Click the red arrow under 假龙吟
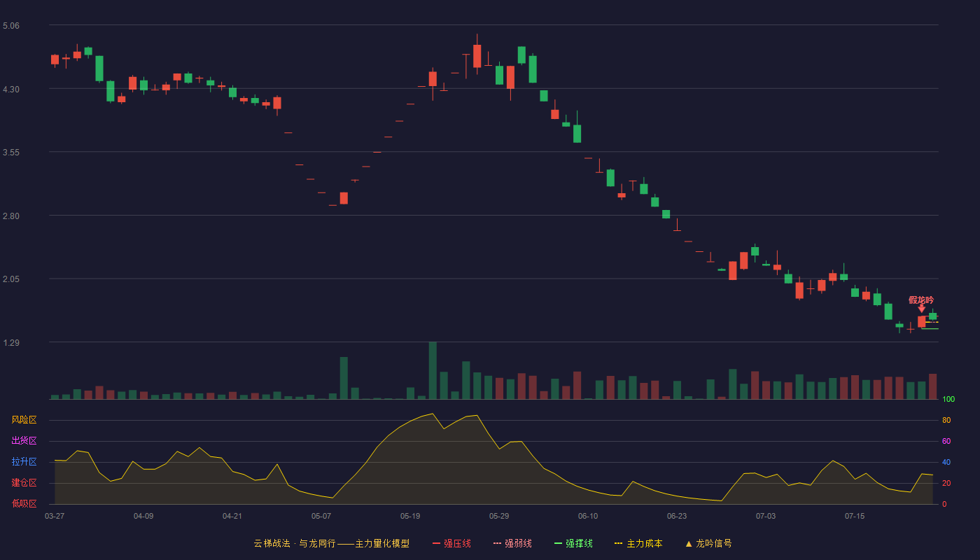The width and height of the screenshot is (980, 560). (921, 309)
